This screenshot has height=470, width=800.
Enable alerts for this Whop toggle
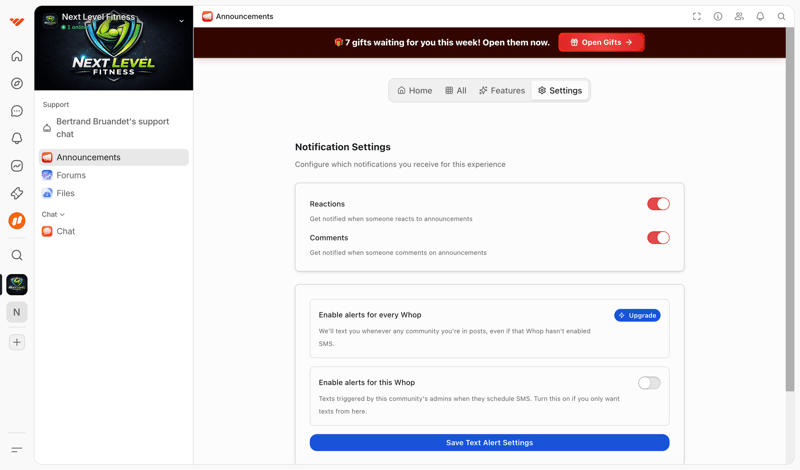coord(649,383)
